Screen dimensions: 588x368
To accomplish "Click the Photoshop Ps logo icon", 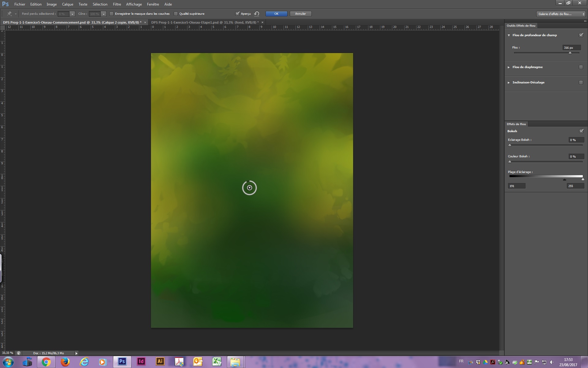I will (x=6, y=4).
